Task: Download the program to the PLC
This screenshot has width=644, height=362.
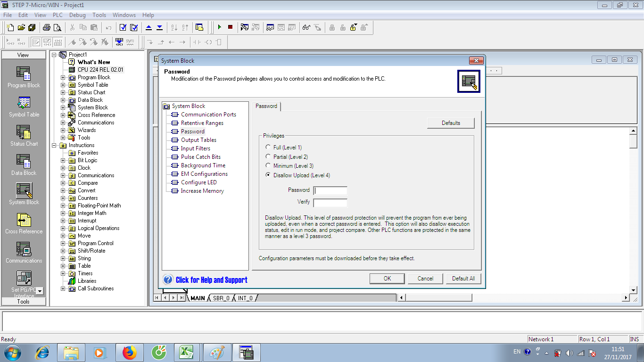Action: click(x=159, y=27)
